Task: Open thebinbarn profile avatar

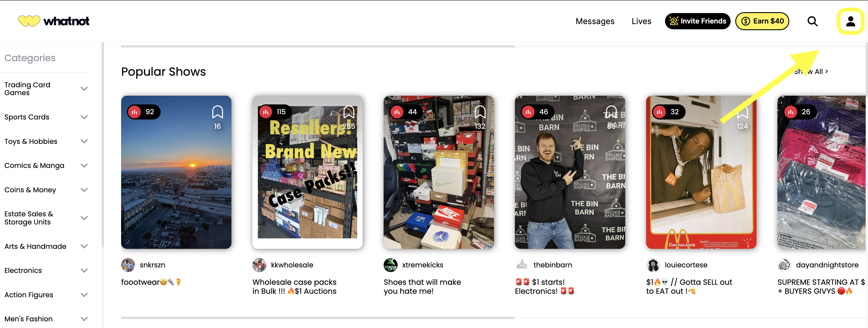Action: click(x=522, y=265)
